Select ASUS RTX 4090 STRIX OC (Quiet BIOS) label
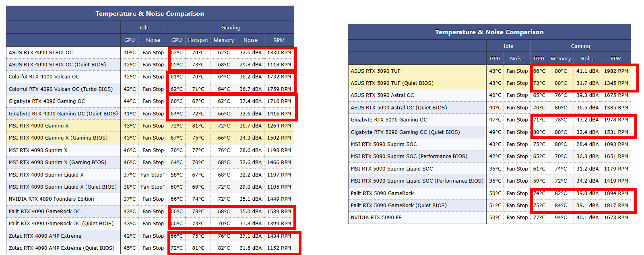This screenshot has width=644, height=255. pyautogui.click(x=57, y=64)
